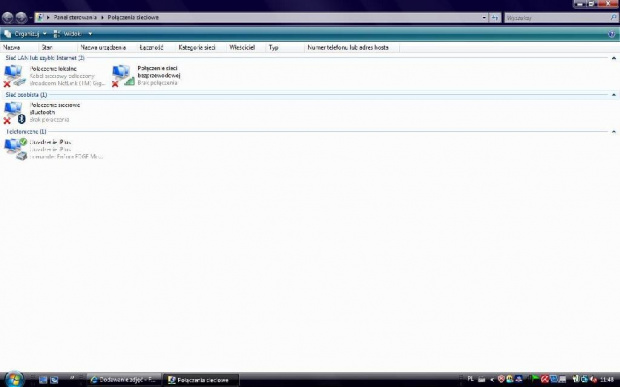
Task: Click the search magnifier icon
Action: (614, 17)
